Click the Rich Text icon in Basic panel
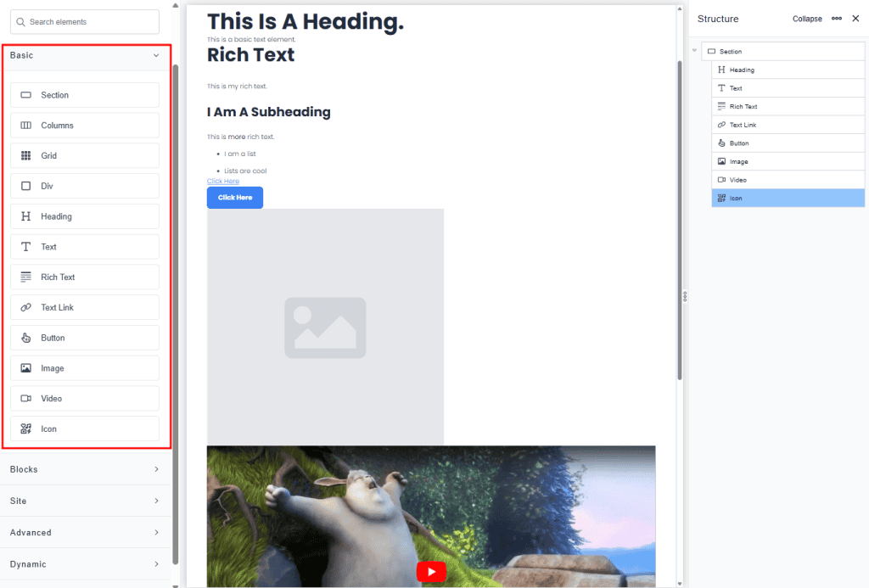The height and width of the screenshot is (588, 869). pyautogui.click(x=26, y=277)
